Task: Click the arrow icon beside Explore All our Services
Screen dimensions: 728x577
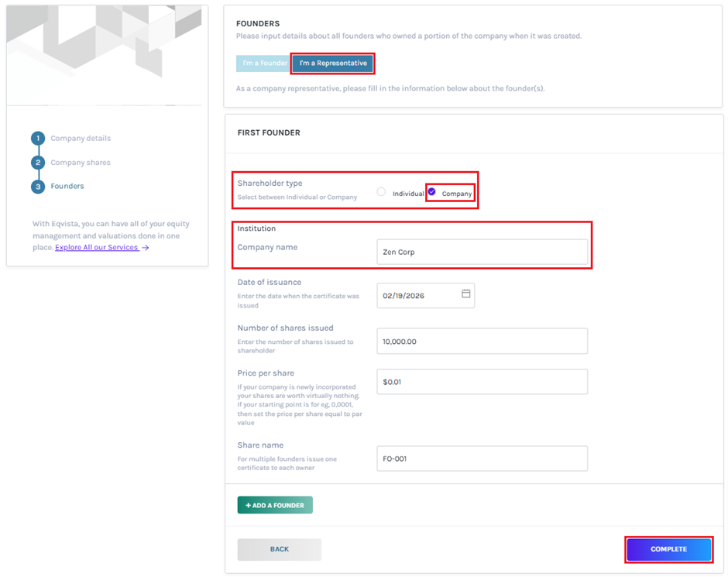Action: click(x=146, y=248)
